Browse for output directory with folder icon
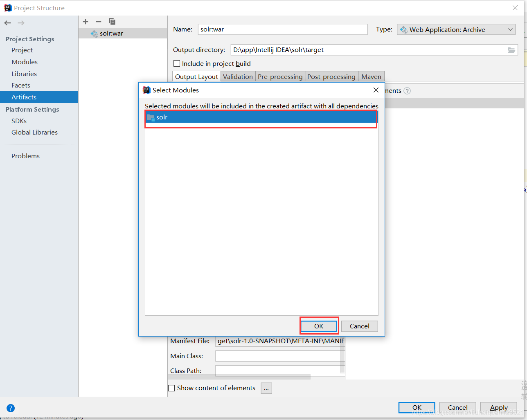527x420 pixels. tap(511, 50)
